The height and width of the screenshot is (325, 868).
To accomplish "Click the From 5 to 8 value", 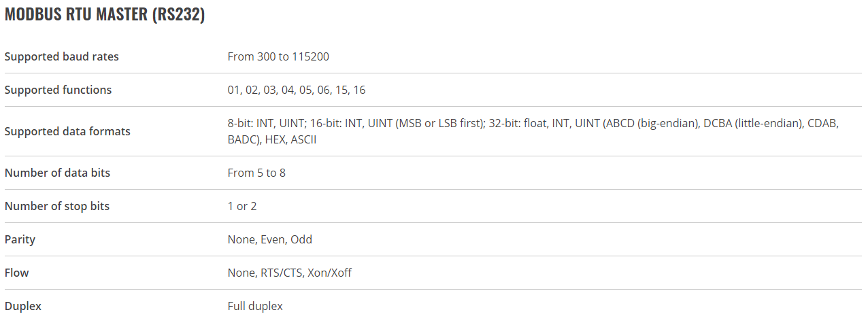I will [256, 173].
